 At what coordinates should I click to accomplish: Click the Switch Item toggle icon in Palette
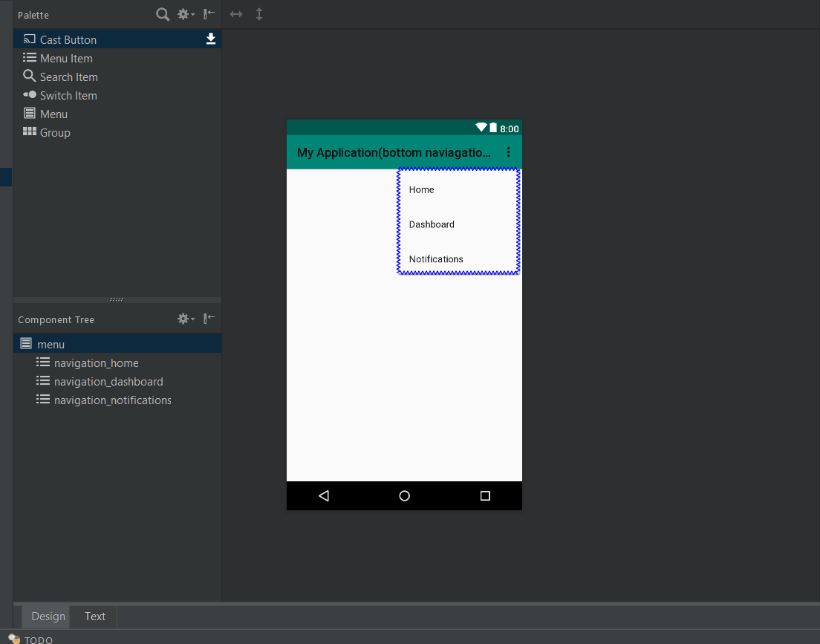(30, 94)
